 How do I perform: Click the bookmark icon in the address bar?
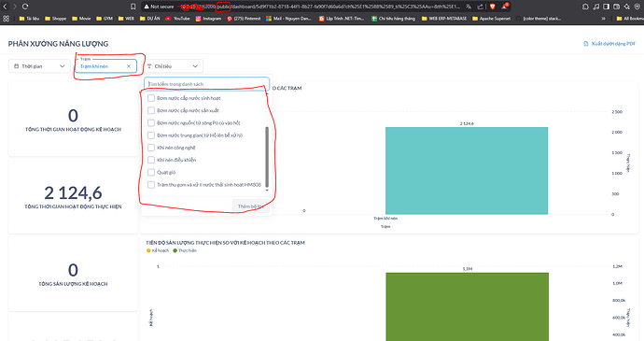(133, 7)
